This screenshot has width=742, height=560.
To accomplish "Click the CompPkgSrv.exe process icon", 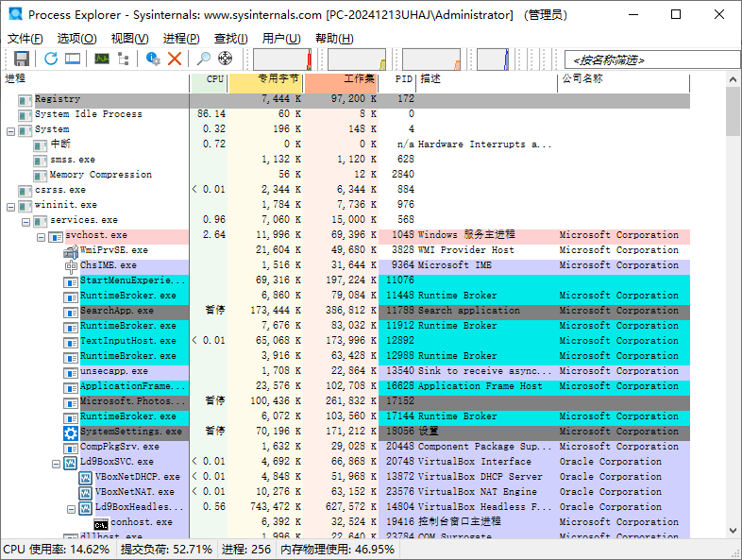I will tap(71, 449).
